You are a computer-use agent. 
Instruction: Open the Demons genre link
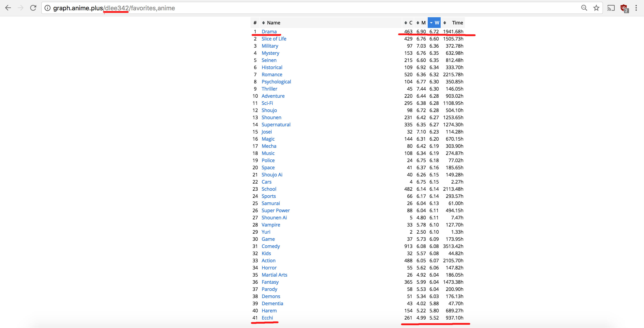coord(271,296)
